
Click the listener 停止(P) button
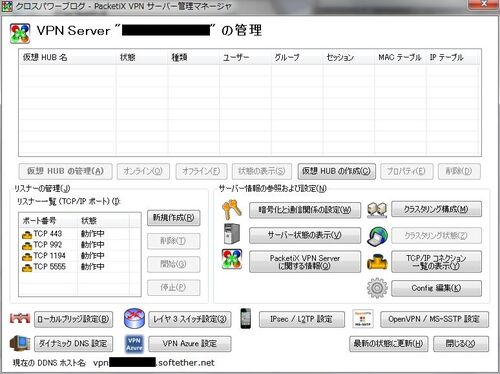(174, 287)
